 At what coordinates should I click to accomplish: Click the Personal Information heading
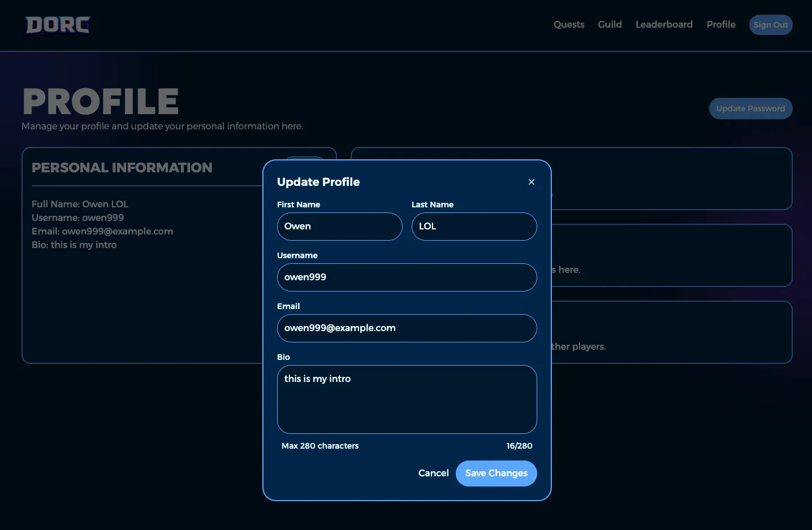pyautogui.click(x=122, y=168)
